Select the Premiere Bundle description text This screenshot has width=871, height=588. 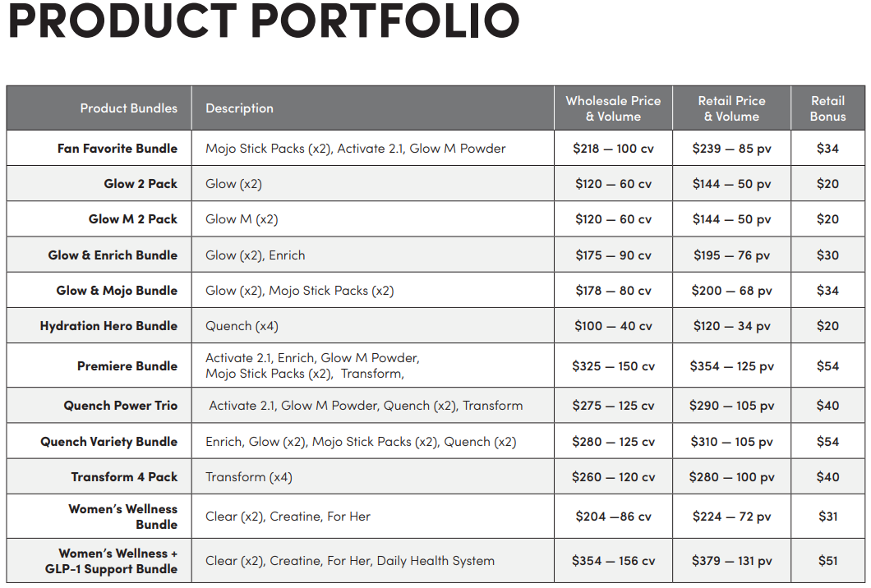pyautogui.click(x=312, y=365)
